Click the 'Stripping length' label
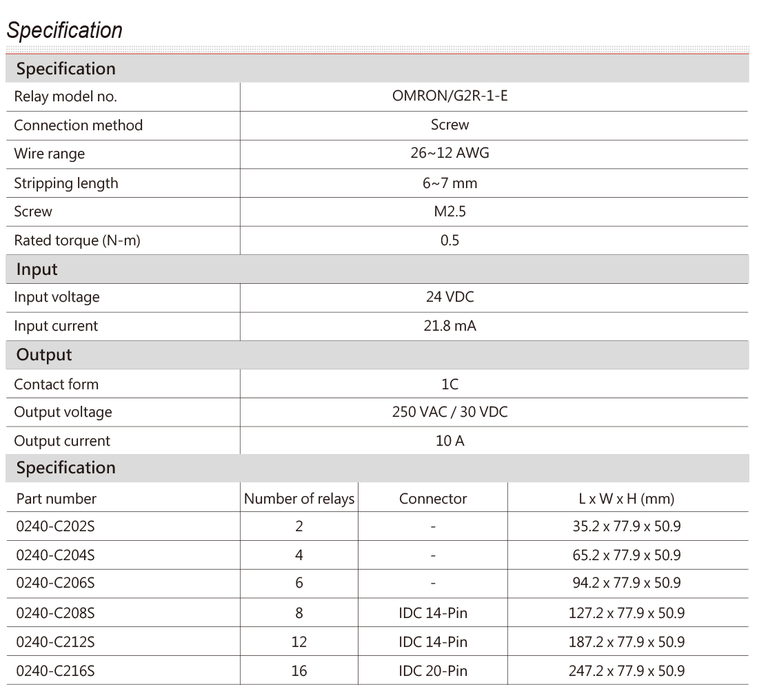Screen dimensions: 757x700 click(x=66, y=183)
